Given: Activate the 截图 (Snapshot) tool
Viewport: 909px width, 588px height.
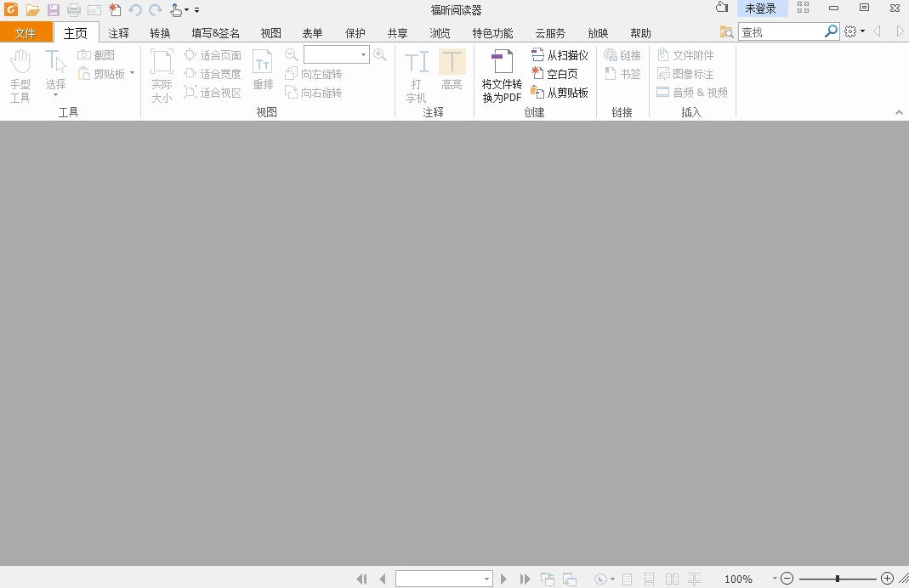Looking at the screenshot, I should (99, 54).
